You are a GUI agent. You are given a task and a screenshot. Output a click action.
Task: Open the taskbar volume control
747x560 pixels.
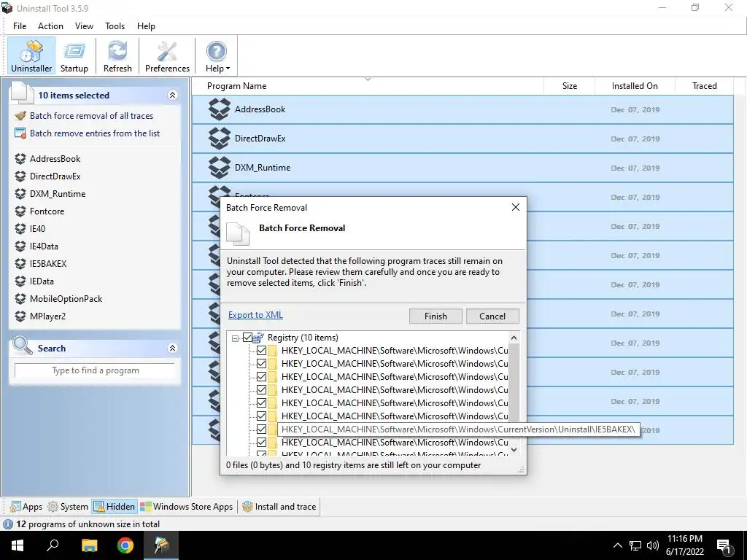tap(653, 545)
